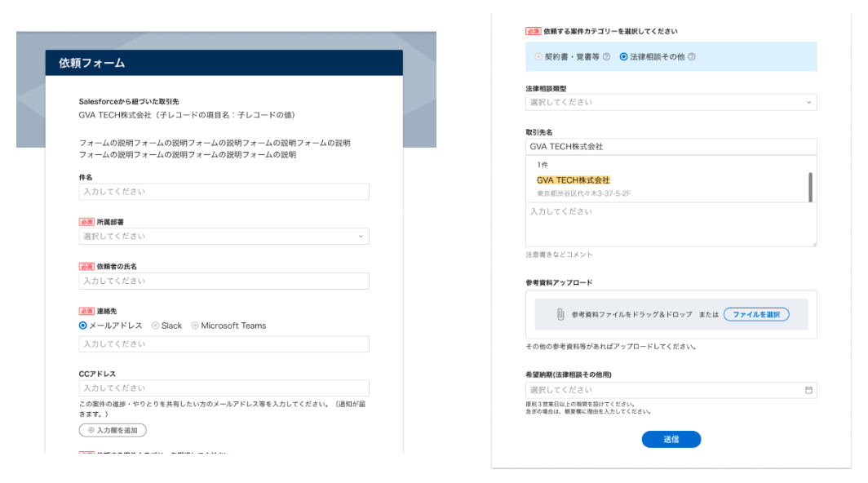Open the 希望納期 date picker field
868x483 pixels.
click(x=671, y=390)
